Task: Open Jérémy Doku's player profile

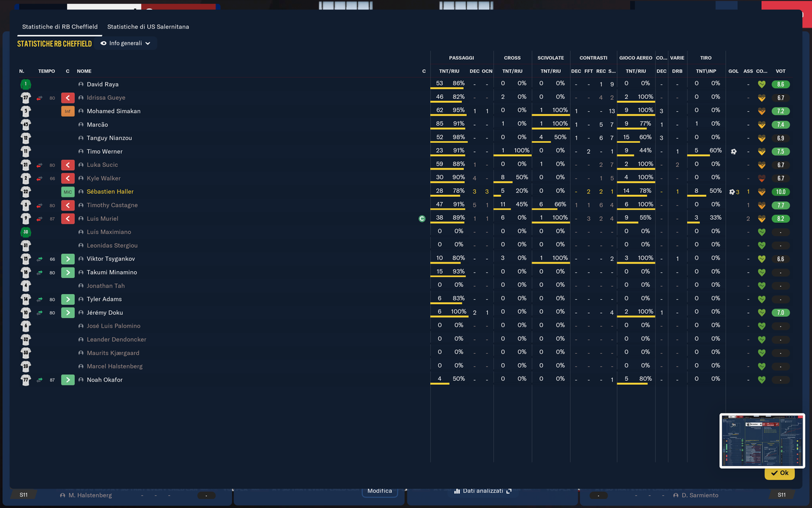Action: pyautogui.click(x=105, y=312)
